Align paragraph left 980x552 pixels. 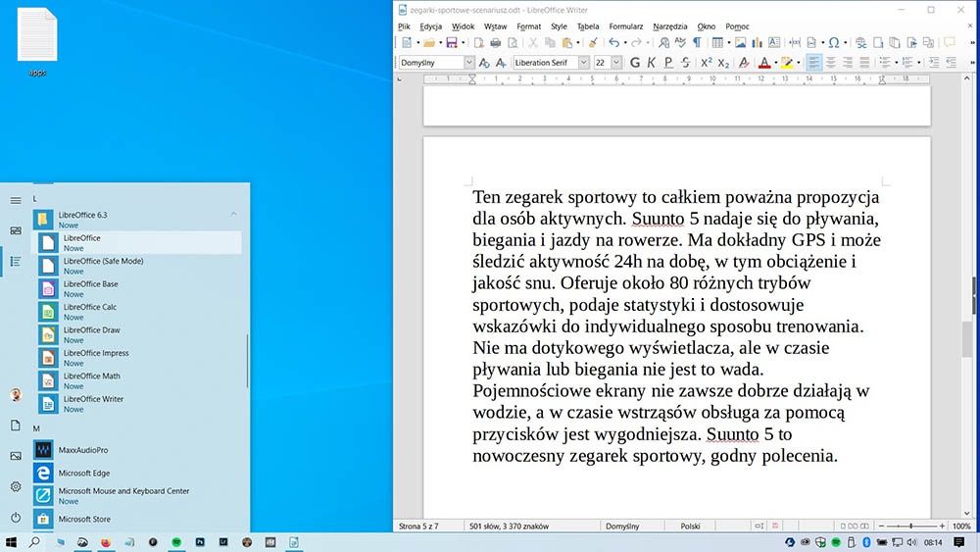[x=813, y=63]
